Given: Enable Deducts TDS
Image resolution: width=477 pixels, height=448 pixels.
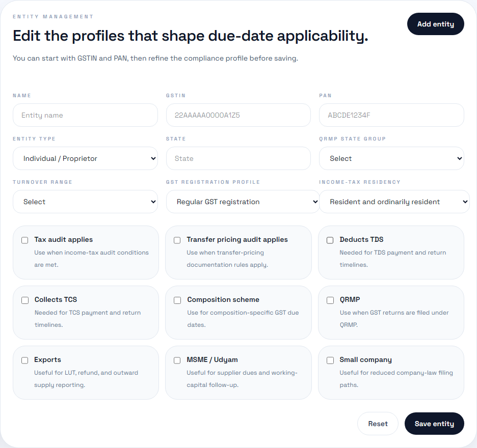Looking at the screenshot, I should click(330, 240).
